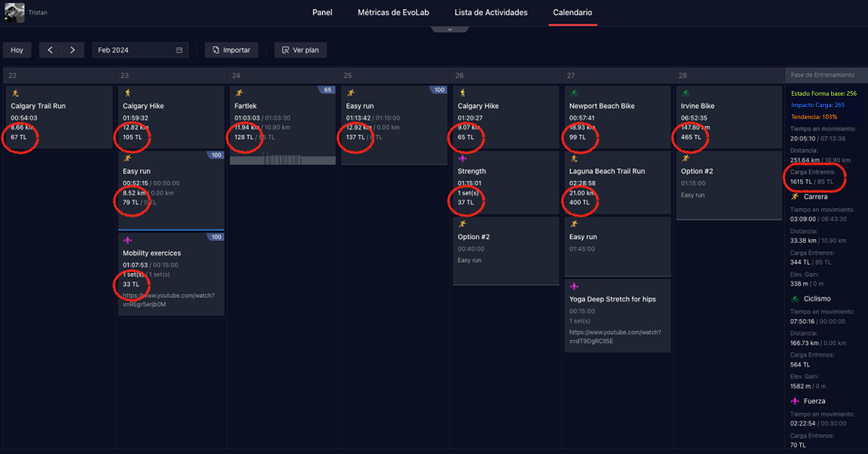This screenshot has height=454, width=868.
Task: Click the running icon on Calgary Trail Run
Action: click(x=15, y=94)
